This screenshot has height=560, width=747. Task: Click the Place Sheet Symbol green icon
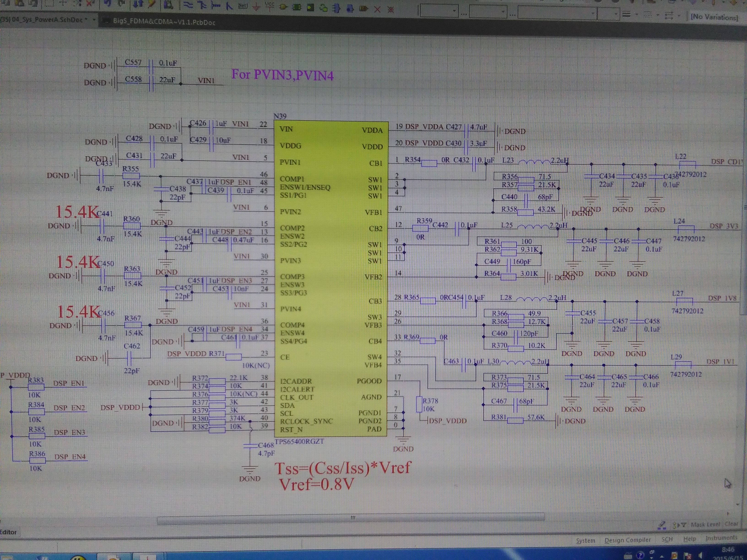point(297,7)
